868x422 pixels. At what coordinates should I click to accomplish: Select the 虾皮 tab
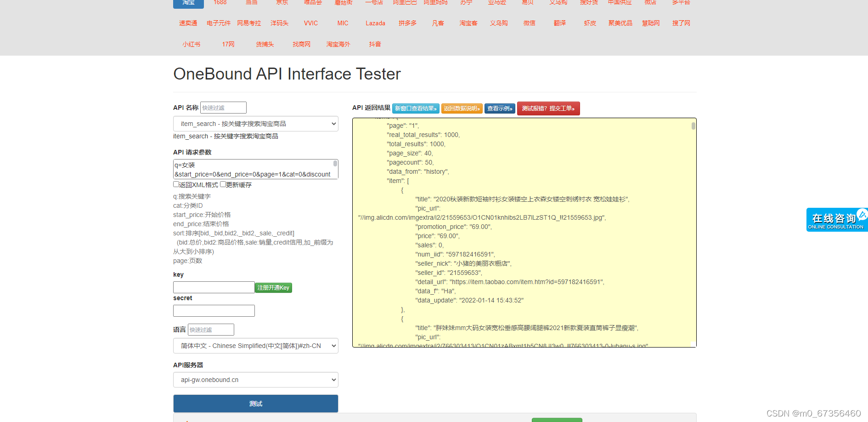590,23
